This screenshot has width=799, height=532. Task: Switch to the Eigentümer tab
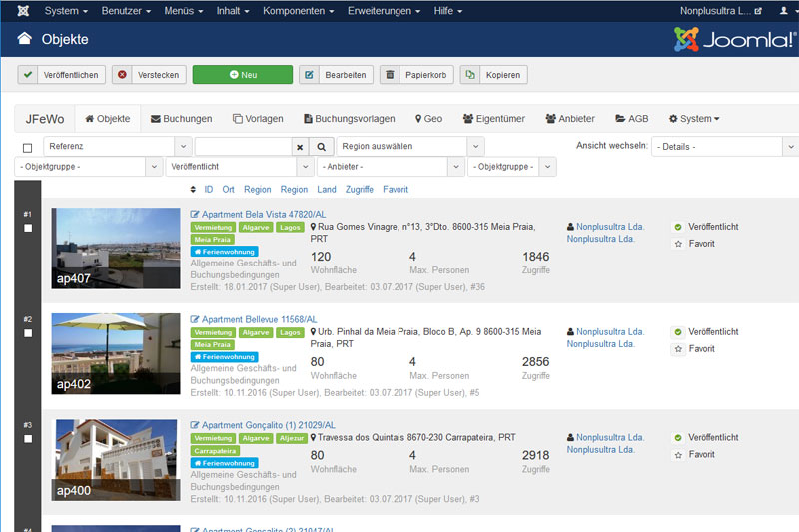493,118
